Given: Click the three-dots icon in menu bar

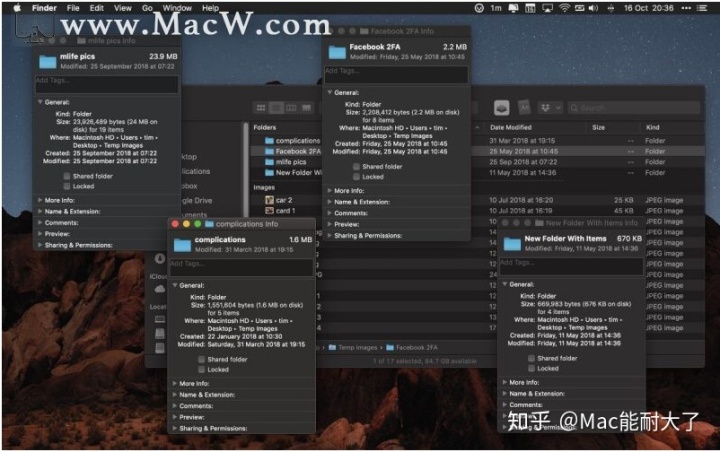Looking at the screenshot, I should tap(686, 8).
